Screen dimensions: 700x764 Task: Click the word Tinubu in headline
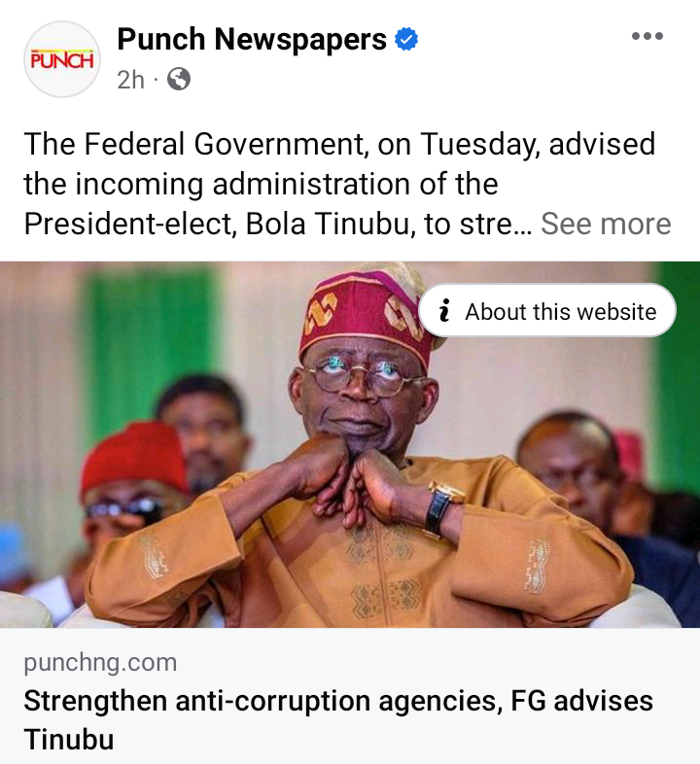[69, 739]
